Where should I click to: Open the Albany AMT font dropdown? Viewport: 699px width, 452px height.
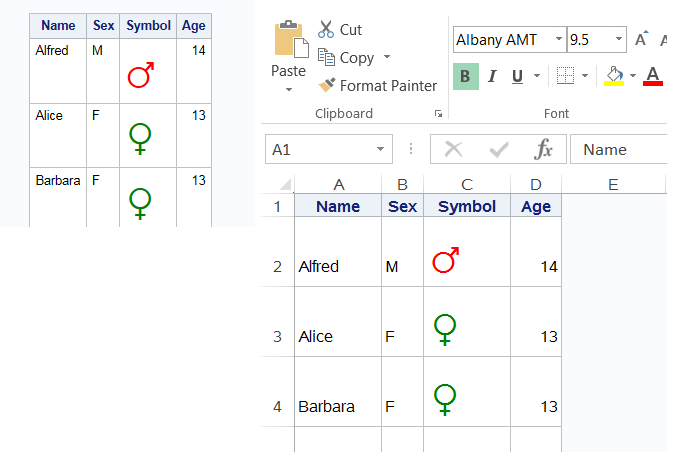[558, 40]
